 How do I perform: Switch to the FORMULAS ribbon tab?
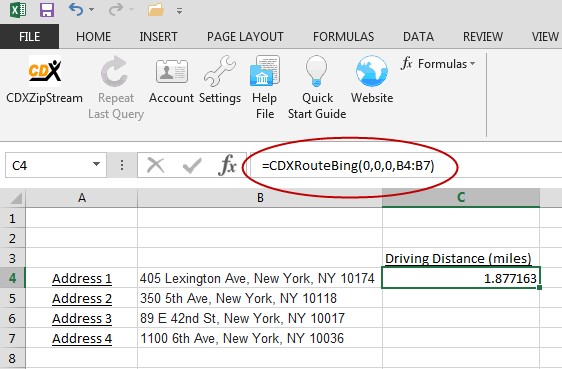(343, 37)
